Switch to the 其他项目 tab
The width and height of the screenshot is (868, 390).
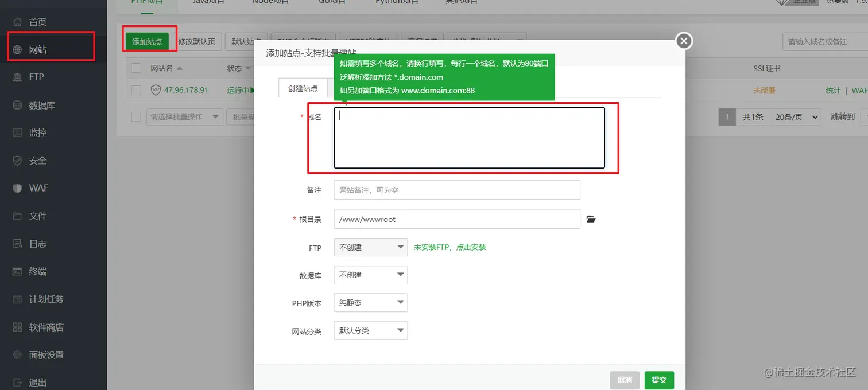(462, 2)
